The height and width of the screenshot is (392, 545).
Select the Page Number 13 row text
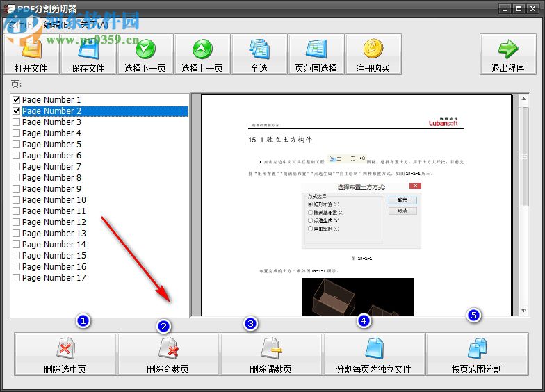point(54,234)
